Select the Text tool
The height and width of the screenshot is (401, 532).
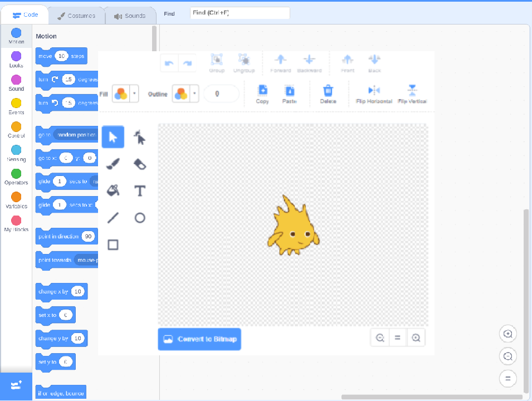pyautogui.click(x=139, y=190)
